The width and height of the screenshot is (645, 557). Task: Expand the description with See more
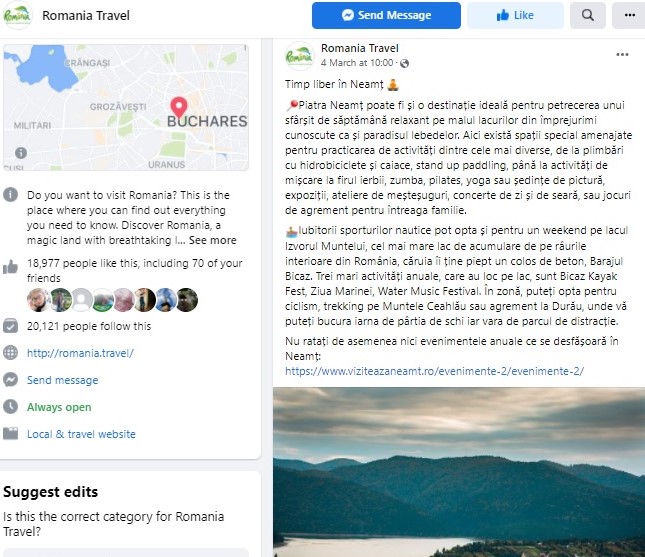(213, 240)
